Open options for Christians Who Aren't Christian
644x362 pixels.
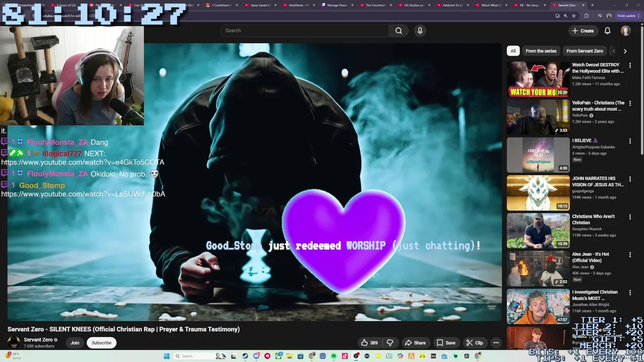(x=630, y=217)
